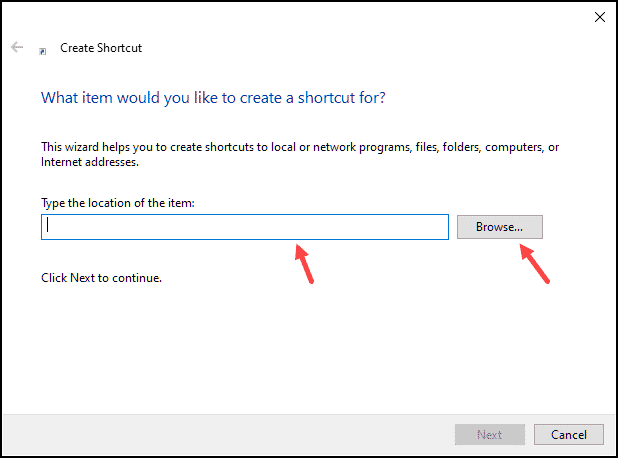Focus the item location text box
Viewport: 618px width, 458px height.
(x=245, y=227)
